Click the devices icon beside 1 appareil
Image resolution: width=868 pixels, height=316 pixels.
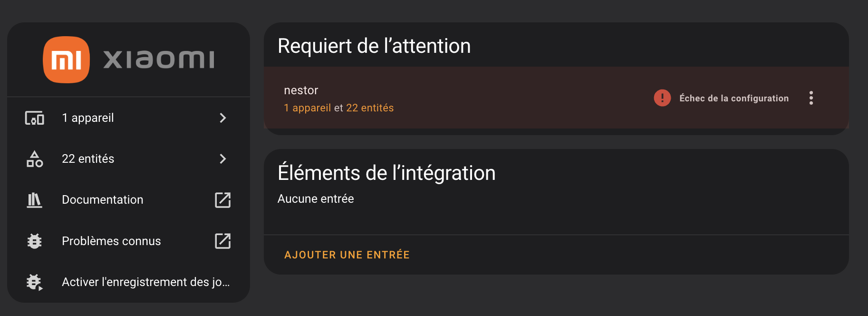tap(35, 118)
